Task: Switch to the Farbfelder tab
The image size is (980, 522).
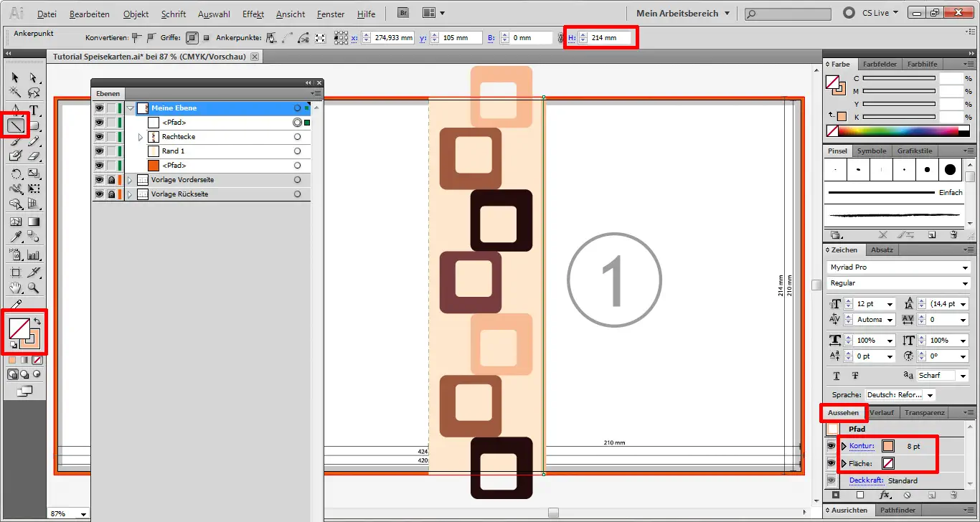Action: 880,64
